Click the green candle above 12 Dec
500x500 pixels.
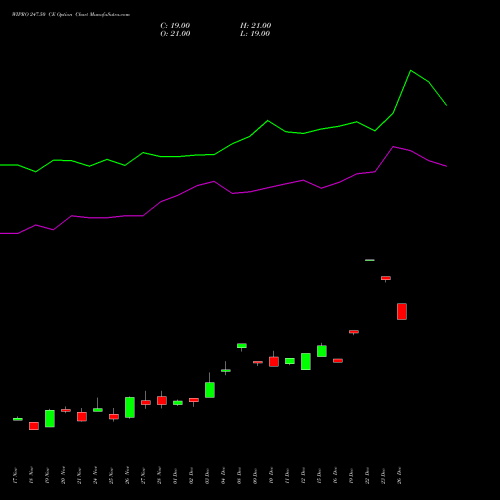coord(306,361)
